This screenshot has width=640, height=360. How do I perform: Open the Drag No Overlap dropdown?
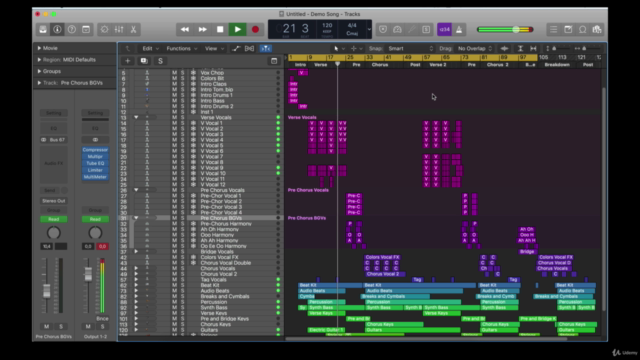(475, 49)
